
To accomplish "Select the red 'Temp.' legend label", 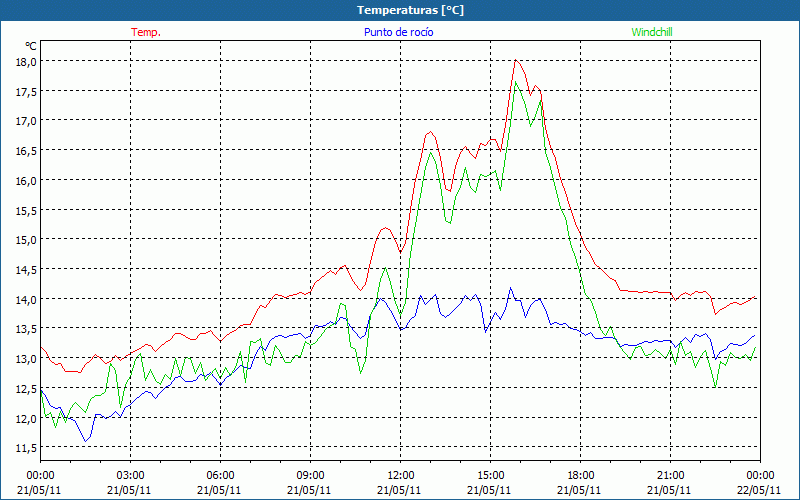I will (x=146, y=32).
